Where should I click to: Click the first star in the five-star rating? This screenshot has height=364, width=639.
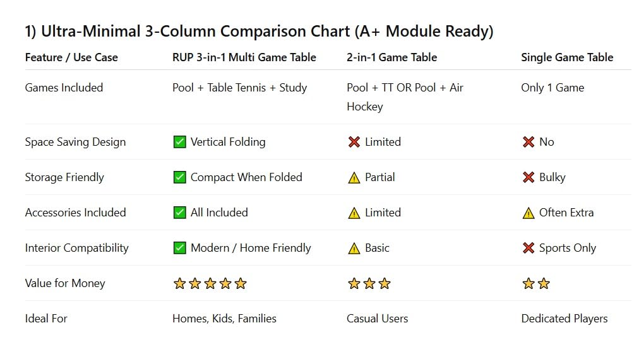click(x=179, y=283)
